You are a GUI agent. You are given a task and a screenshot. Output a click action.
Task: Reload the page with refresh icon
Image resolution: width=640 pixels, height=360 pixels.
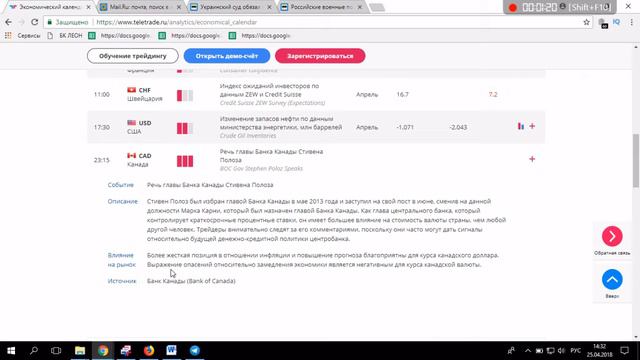[x=34, y=22]
